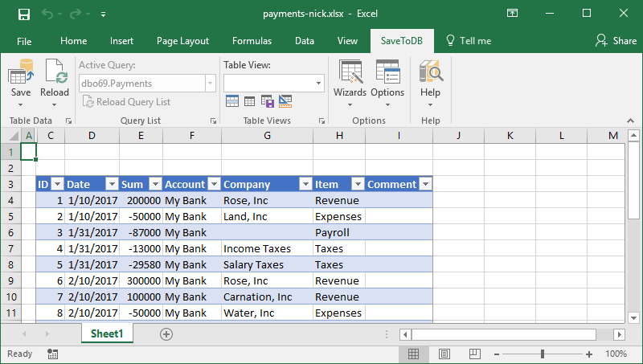The height and width of the screenshot is (364, 643).
Task: Switch to the Home tab
Action: tap(73, 41)
